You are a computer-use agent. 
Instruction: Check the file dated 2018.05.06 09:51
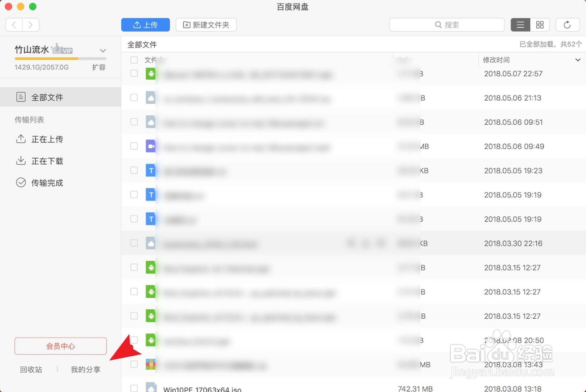coord(134,122)
